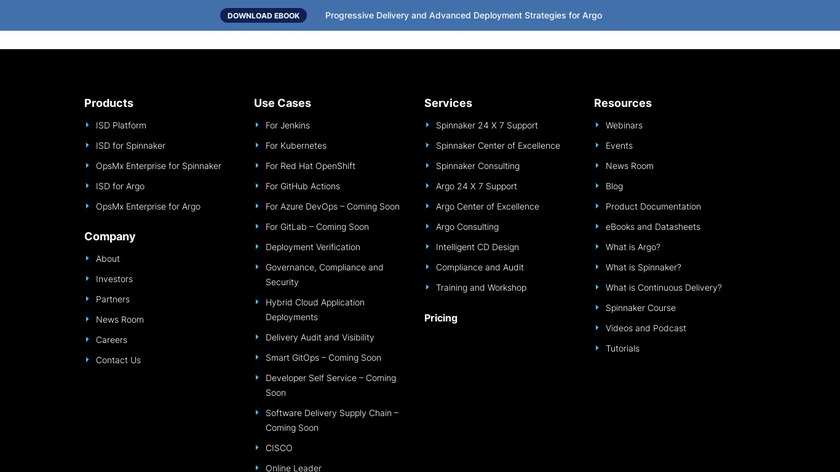Open OpsMx Enterprise for Argo
The image size is (840, 472).
(x=148, y=207)
